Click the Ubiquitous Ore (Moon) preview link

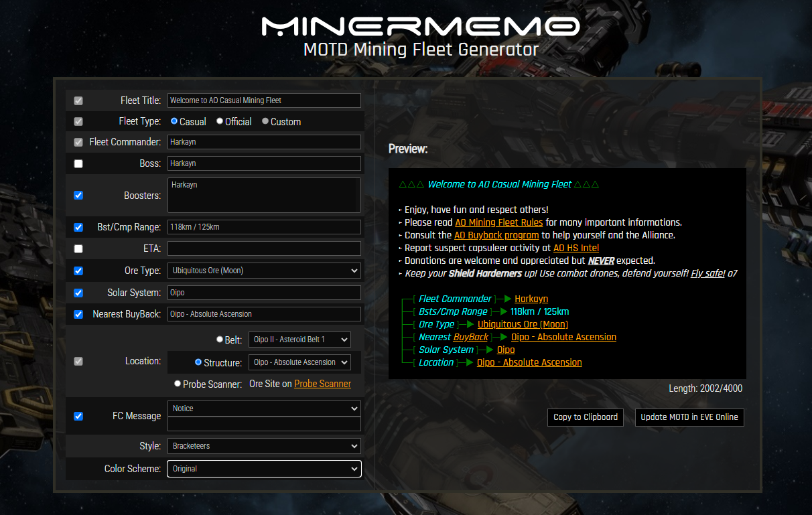coord(523,324)
